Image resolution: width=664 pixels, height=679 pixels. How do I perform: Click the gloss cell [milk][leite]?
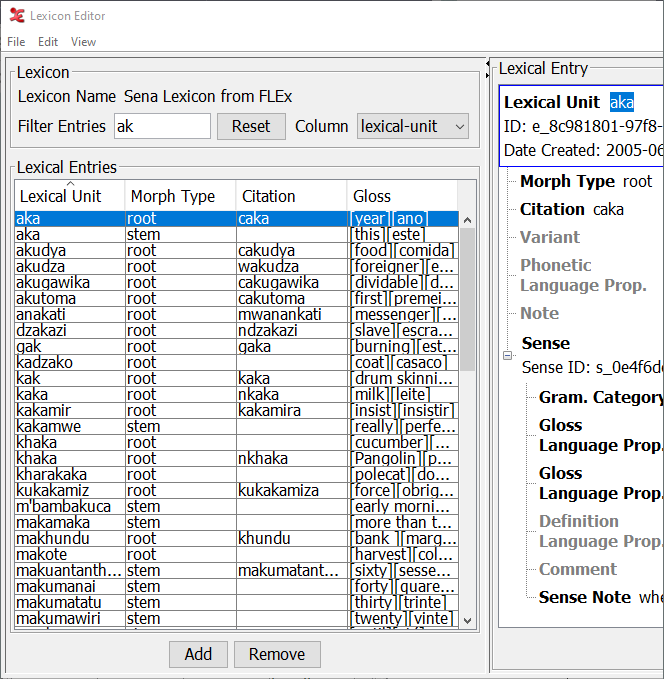(x=403, y=395)
